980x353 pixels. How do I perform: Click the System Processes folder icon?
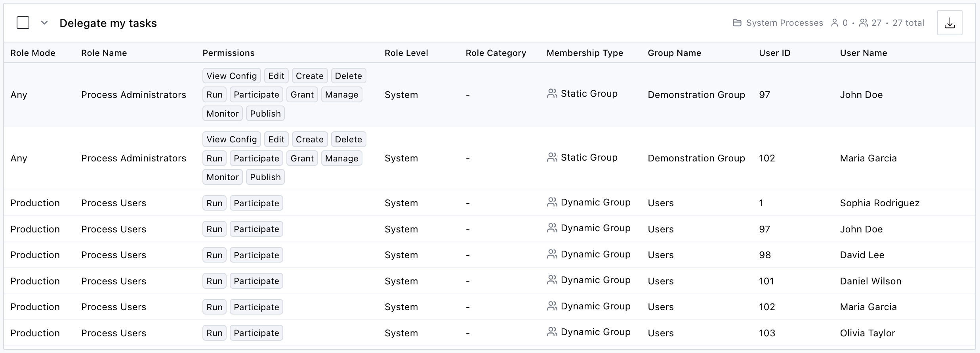[x=737, y=23]
